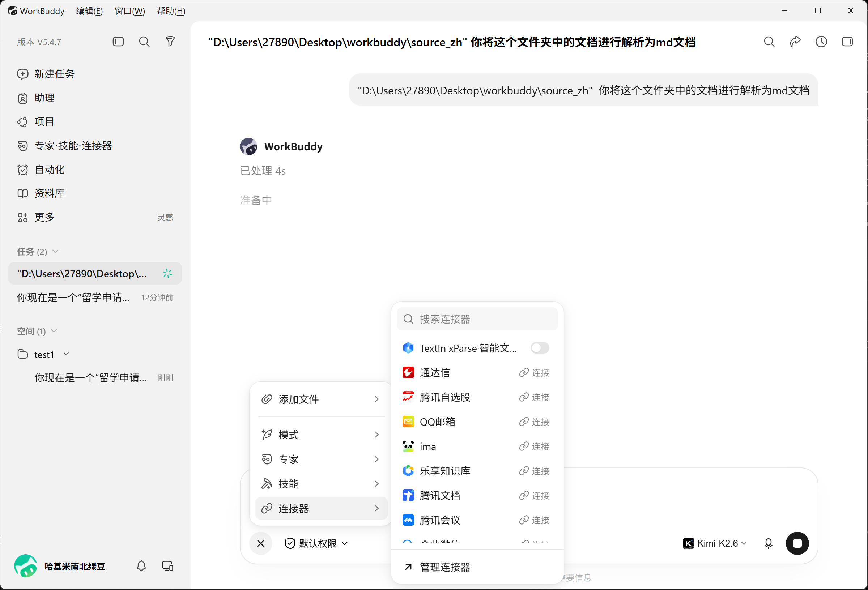Select 连接器 in the popup menu

pos(321,508)
